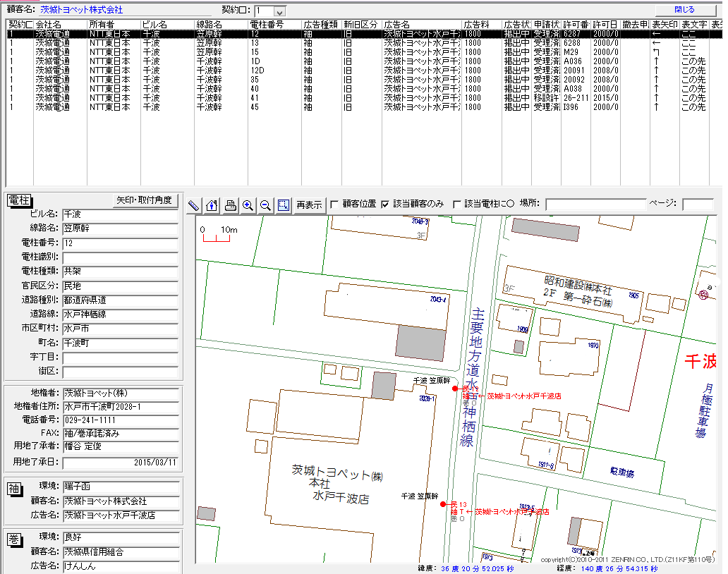Open the 茨城トヨペット株式会社 customer link

click(x=81, y=10)
